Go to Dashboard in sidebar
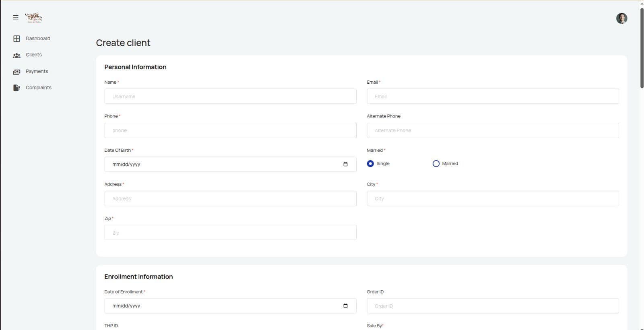 [x=38, y=39]
